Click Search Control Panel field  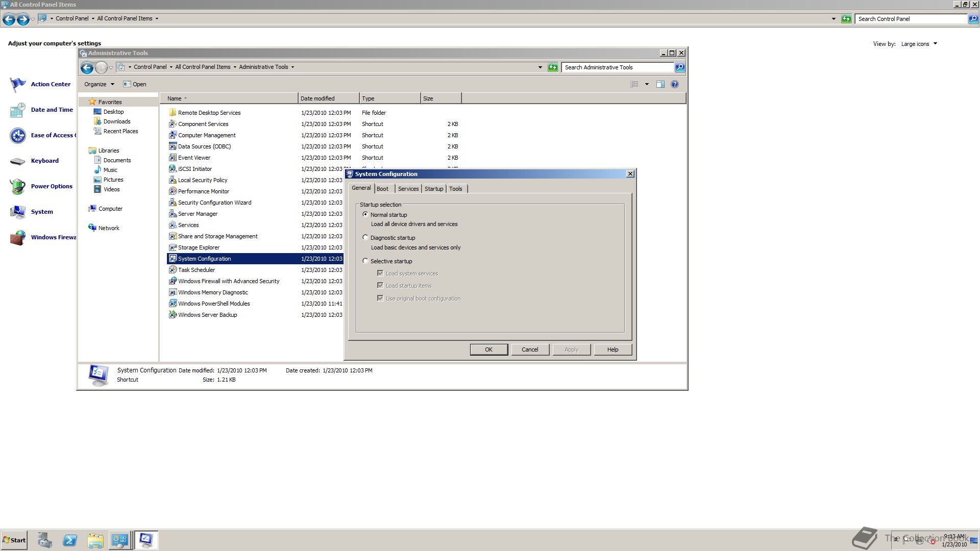click(x=911, y=19)
